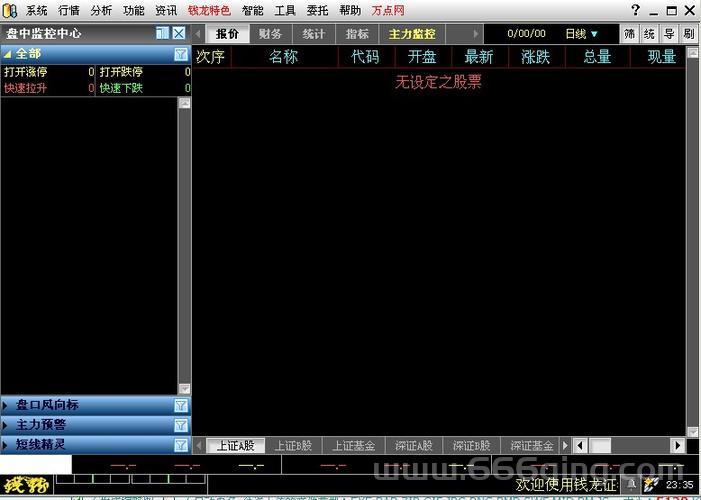Open the 行情 menu
This screenshot has width=701, height=500.
69,10
